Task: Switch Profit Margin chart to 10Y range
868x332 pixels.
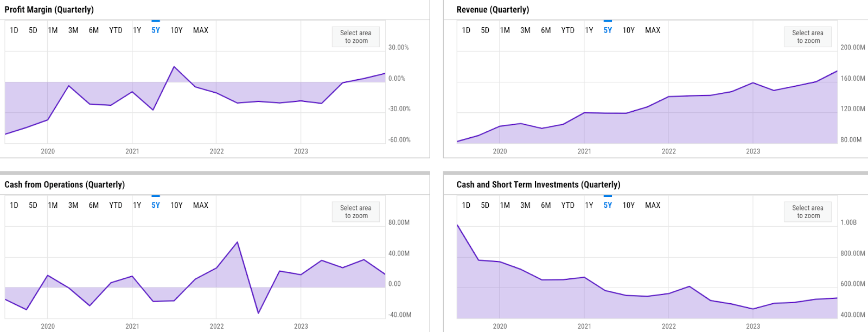Action: point(176,30)
